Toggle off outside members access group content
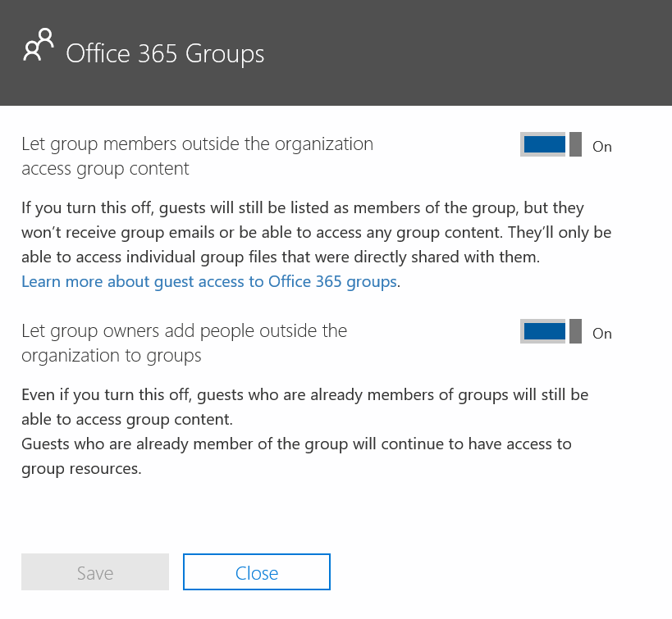 (551, 144)
